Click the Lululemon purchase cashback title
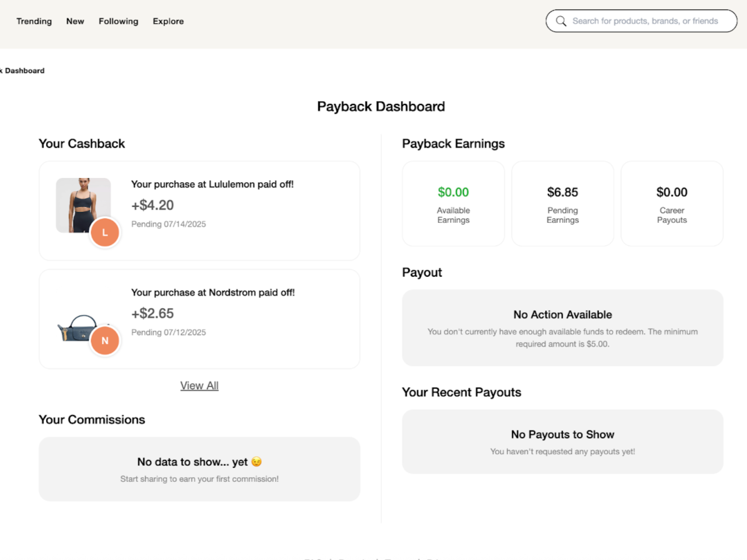This screenshot has height=560, width=747. (212, 184)
